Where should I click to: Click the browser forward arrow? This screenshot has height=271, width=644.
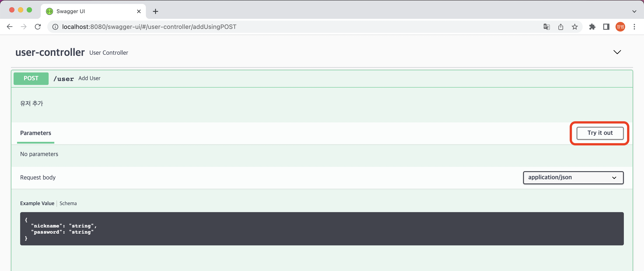pos(23,27)
